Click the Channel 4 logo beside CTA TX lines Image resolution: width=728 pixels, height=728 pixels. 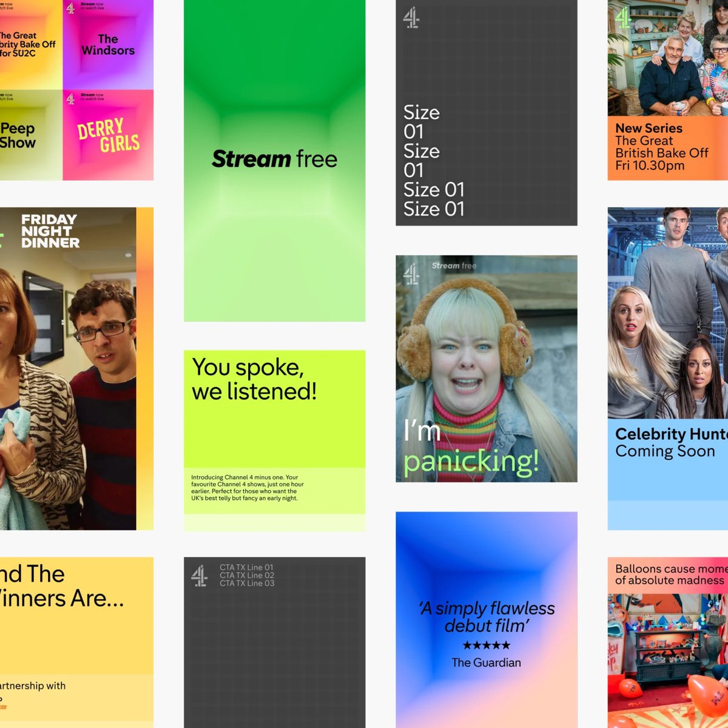click(200, 576)
